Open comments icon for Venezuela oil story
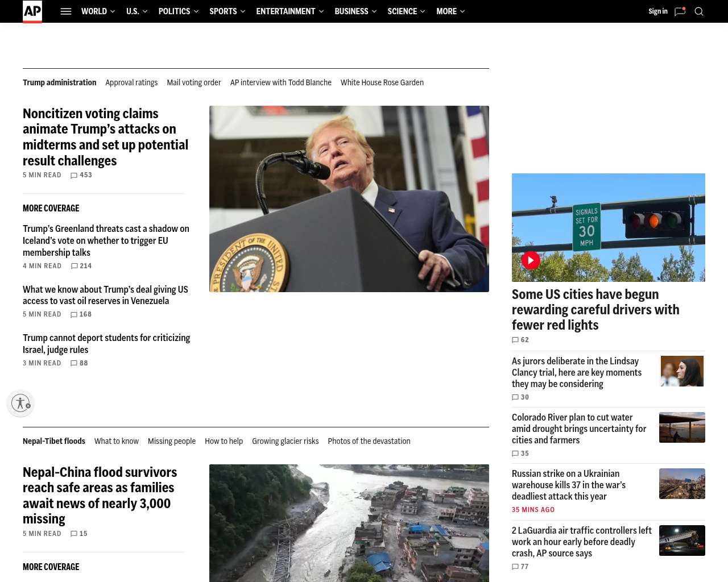The width and height of the screenshot is (728, 582). (74, 315)
